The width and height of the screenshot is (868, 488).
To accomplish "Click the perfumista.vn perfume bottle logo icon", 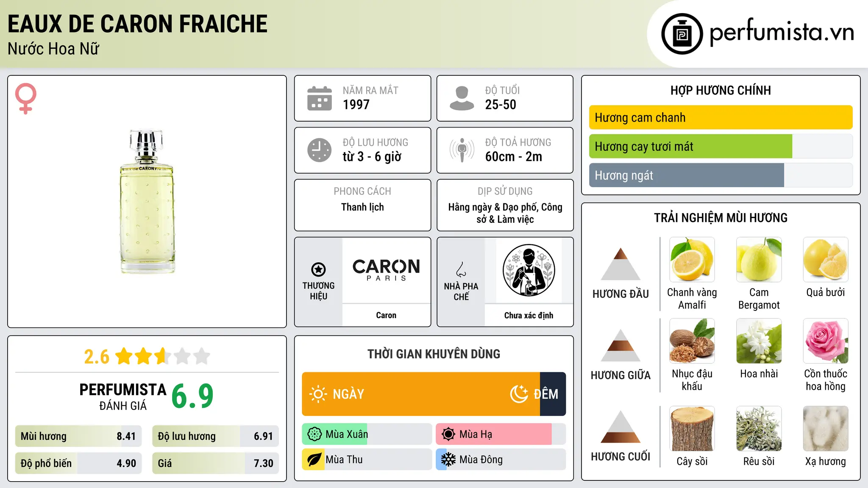I will point(682,34).
